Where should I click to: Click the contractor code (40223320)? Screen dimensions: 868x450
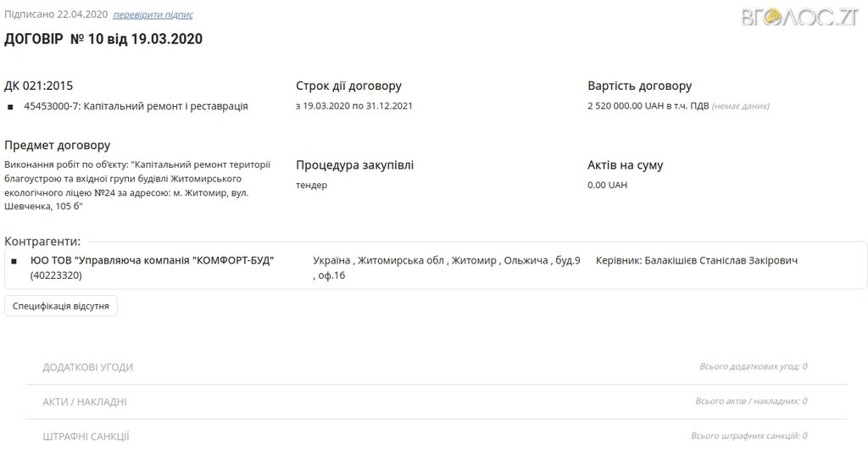tap(57, 275)
